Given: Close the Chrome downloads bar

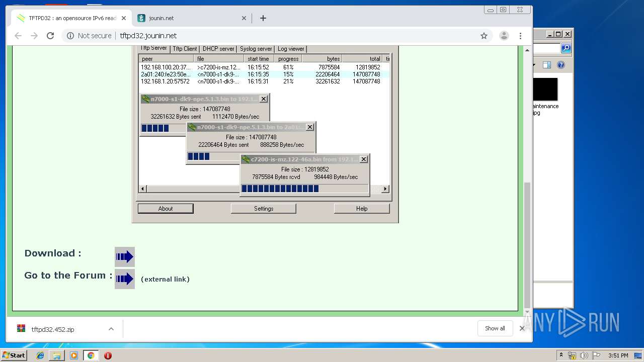Looking at the screenshot, I should pyautogui.click(x=522, y=328).
